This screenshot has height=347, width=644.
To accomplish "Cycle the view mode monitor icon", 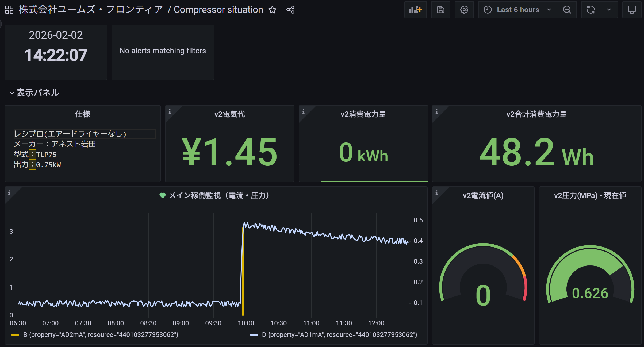I will point(632,10).
